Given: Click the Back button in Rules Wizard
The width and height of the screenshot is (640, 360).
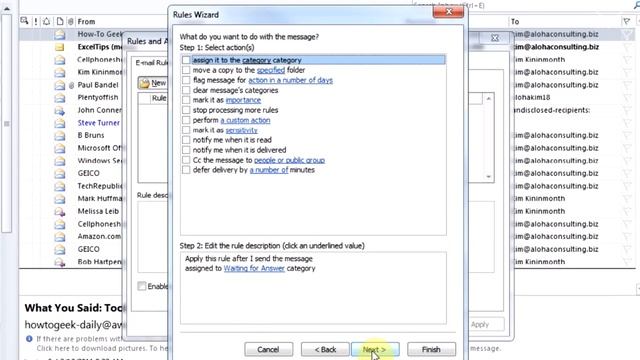Looking at the screenshot, I should [x=325, y=349].
